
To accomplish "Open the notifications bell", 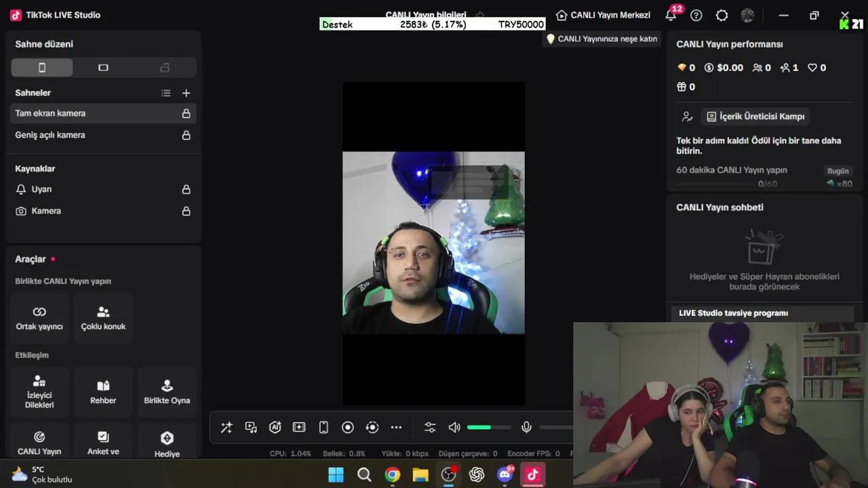I will pyautogui.click(x=671, y=15).
